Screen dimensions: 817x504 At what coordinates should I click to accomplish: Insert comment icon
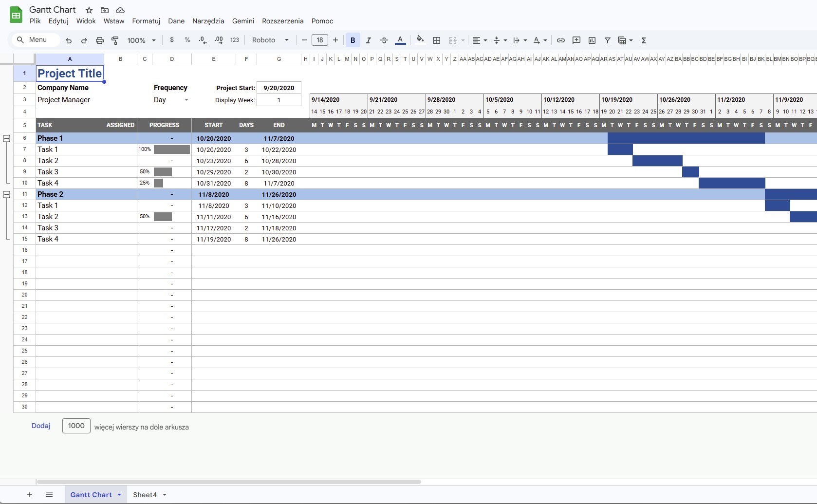[576, 40]
